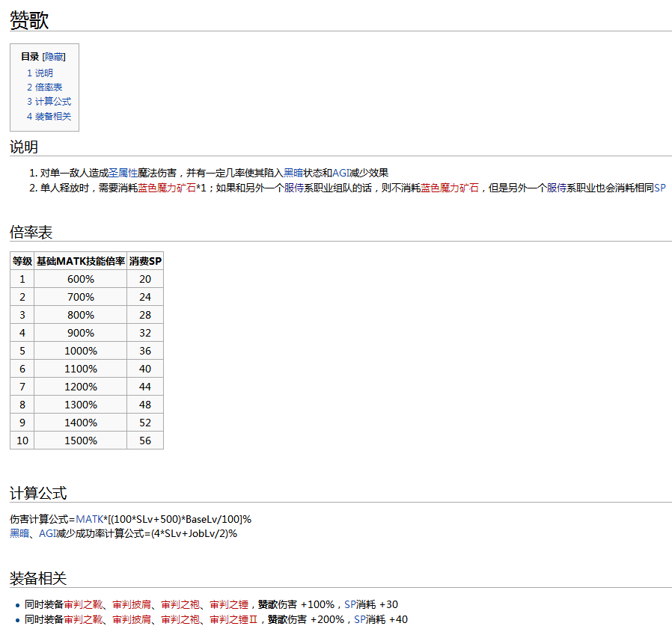
Task: Jump to contents entry 1 说明
Action: pyautogui.click(x=40, y=73)
